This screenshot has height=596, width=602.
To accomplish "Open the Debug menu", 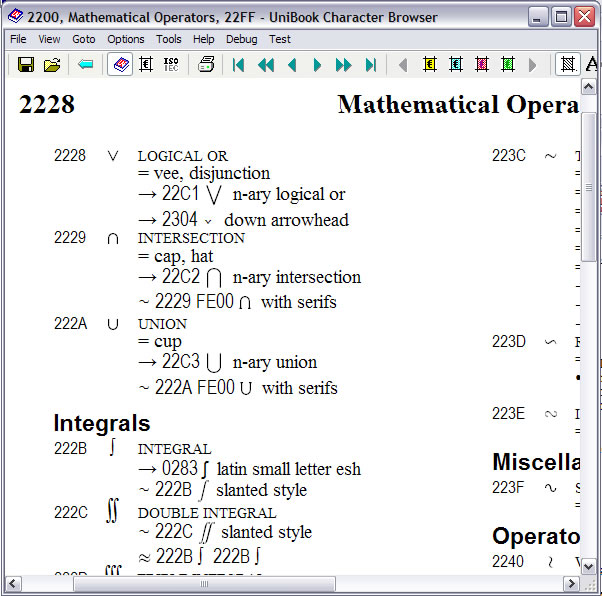I will coord(241,39).
